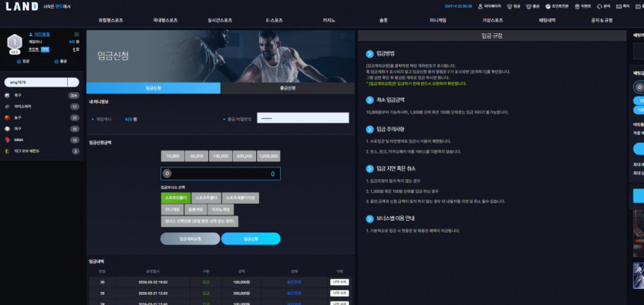Click the blue 입금신청 submit button
644x305 pixels.
[251, 239]
